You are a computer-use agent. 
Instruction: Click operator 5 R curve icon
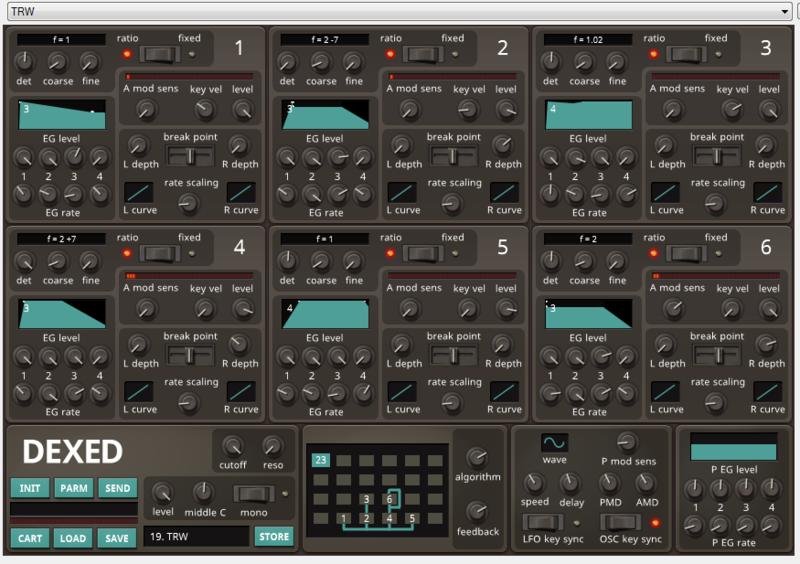coord(504,391)
